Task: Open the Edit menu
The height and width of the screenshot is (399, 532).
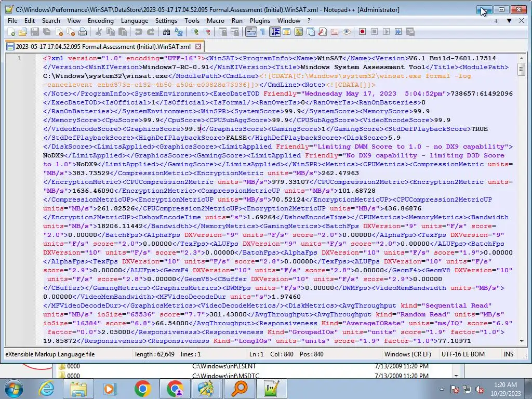Action: tap(30, 21)
